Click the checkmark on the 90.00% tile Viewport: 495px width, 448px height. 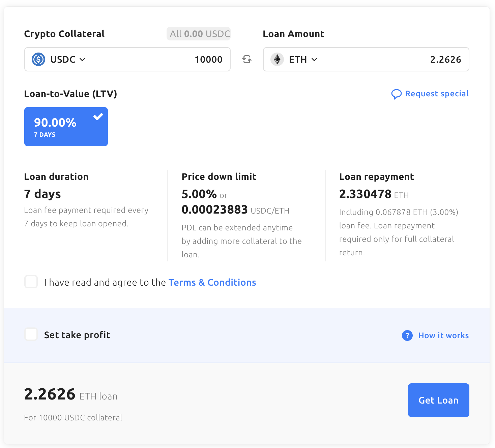tap(98, 117)
